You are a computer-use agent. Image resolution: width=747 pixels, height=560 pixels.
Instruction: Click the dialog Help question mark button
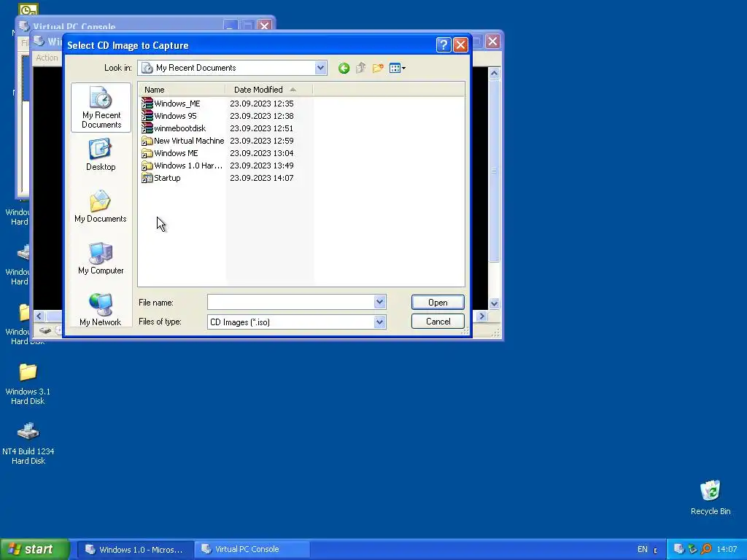(444, 44)
